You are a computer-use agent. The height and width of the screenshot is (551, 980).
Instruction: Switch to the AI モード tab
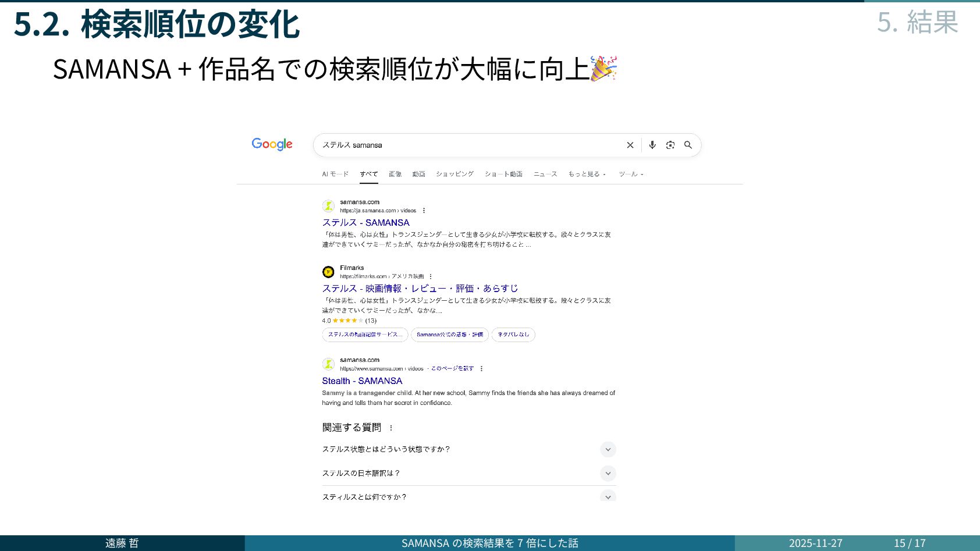(335, 174)
